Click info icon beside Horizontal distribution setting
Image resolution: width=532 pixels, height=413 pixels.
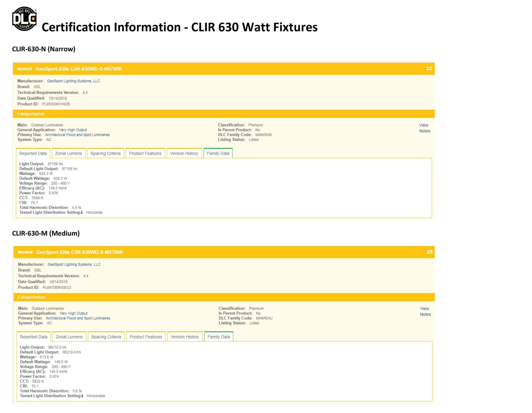click(x=82, y=212)
